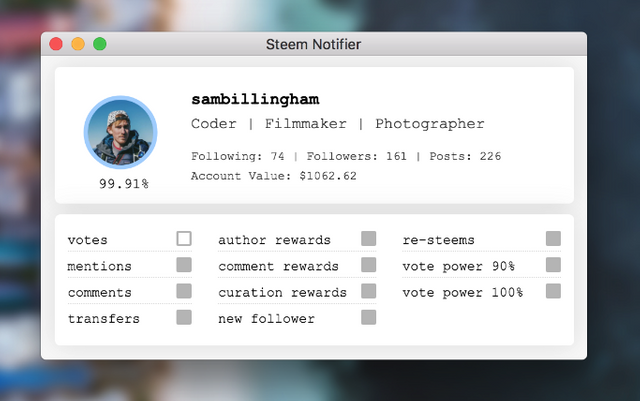
Task: Toggle the new follower checkbox
Action: [x=369, y=317]
